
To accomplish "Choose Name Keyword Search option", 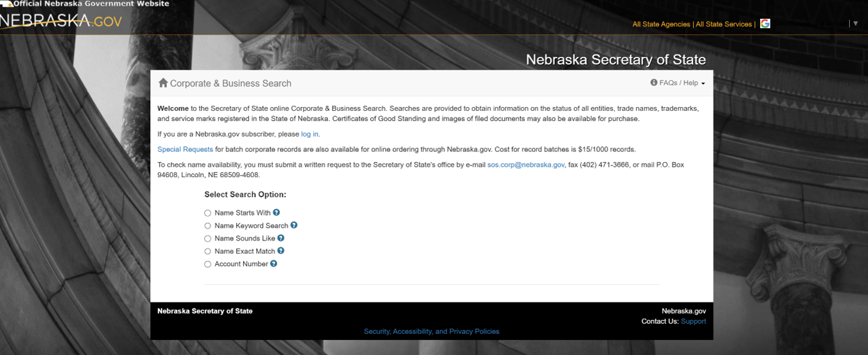I will (208, 226).
